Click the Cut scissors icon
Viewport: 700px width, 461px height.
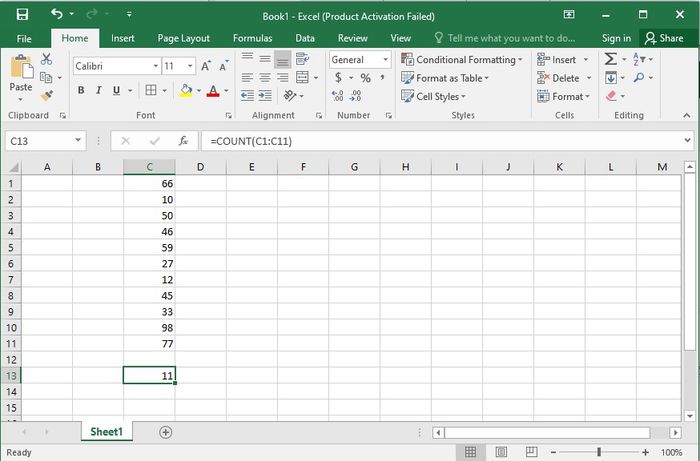(46, 59)
